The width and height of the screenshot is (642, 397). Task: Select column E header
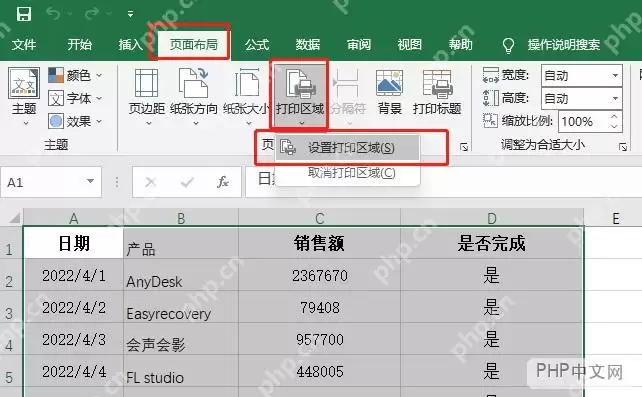coord(615,218)
